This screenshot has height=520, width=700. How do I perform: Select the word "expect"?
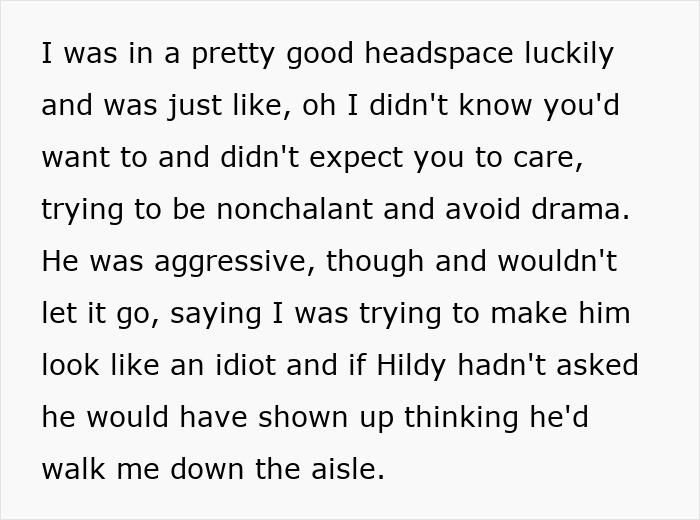pos(356,158)
